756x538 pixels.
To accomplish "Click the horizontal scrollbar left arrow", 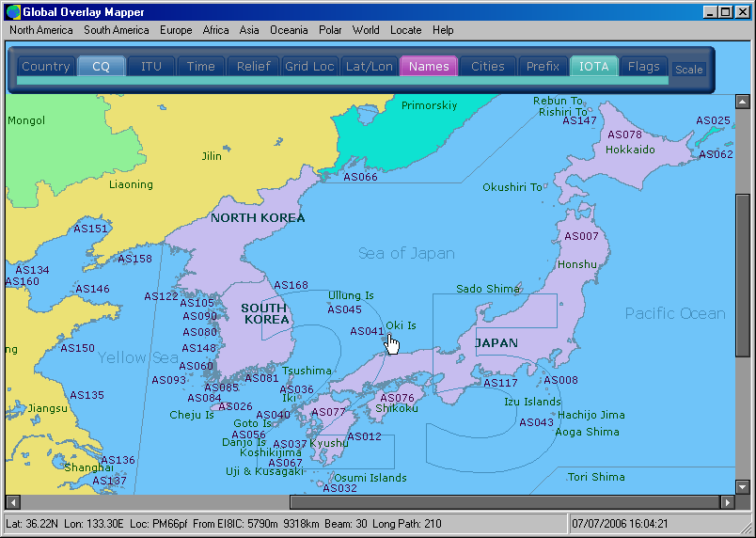I will (13, 502).
